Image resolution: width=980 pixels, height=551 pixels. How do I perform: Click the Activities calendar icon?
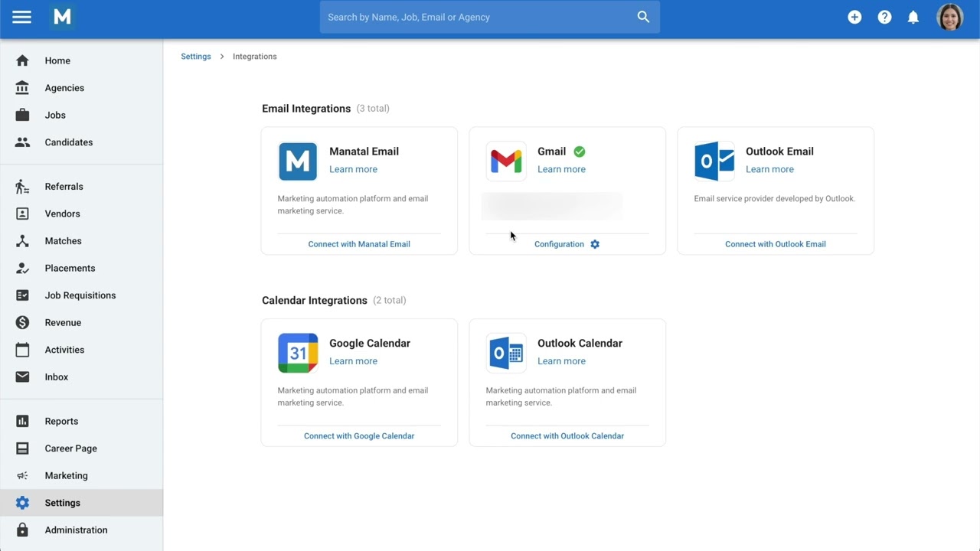tap(22, 350)
